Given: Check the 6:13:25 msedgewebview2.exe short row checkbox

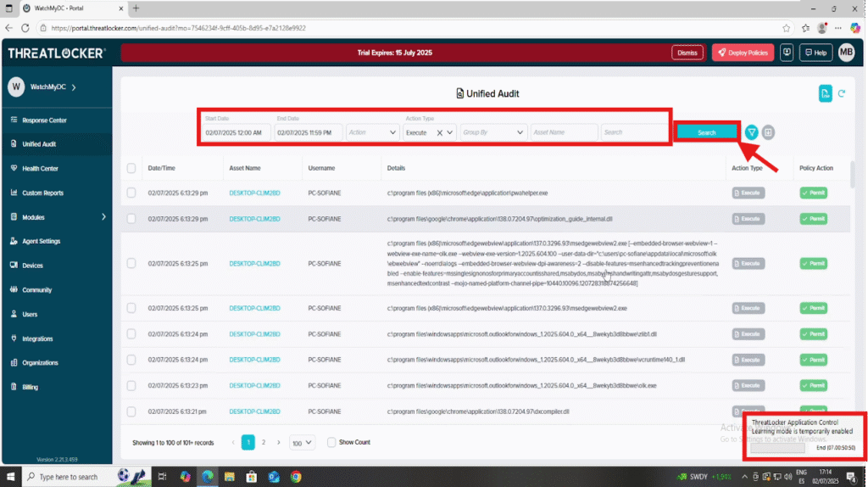Looking at the screenshot, I should 131,308.
